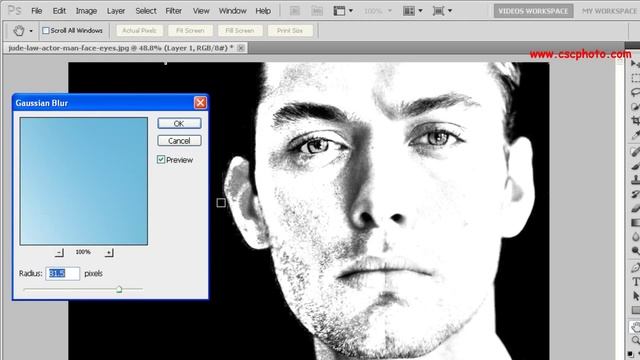The image size is (640, 360).
Task: Select the Lasso tool
Action: 635,93
